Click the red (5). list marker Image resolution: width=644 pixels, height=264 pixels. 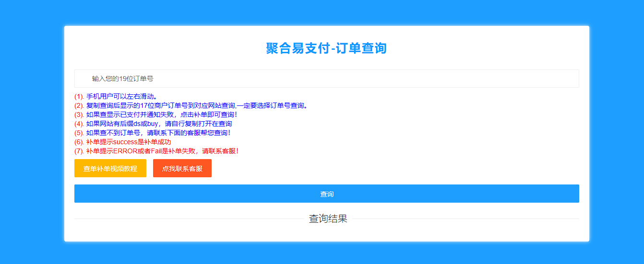[x=79, y=133]
